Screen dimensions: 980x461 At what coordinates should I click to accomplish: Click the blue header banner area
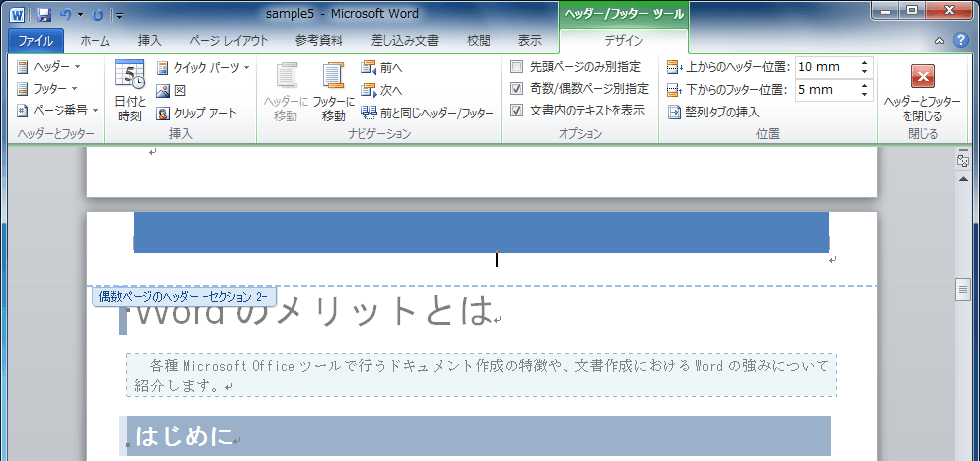click(x=482, y=232)
